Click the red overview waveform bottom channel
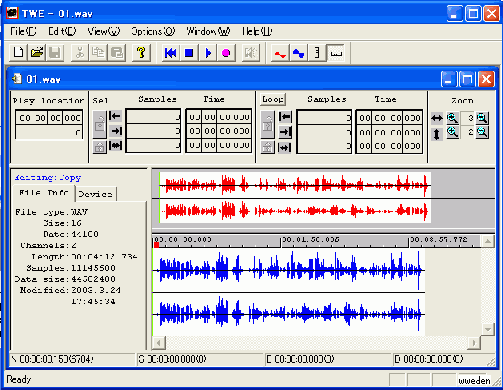The height and width of the screenshot is (390, 503). point(295,211)
